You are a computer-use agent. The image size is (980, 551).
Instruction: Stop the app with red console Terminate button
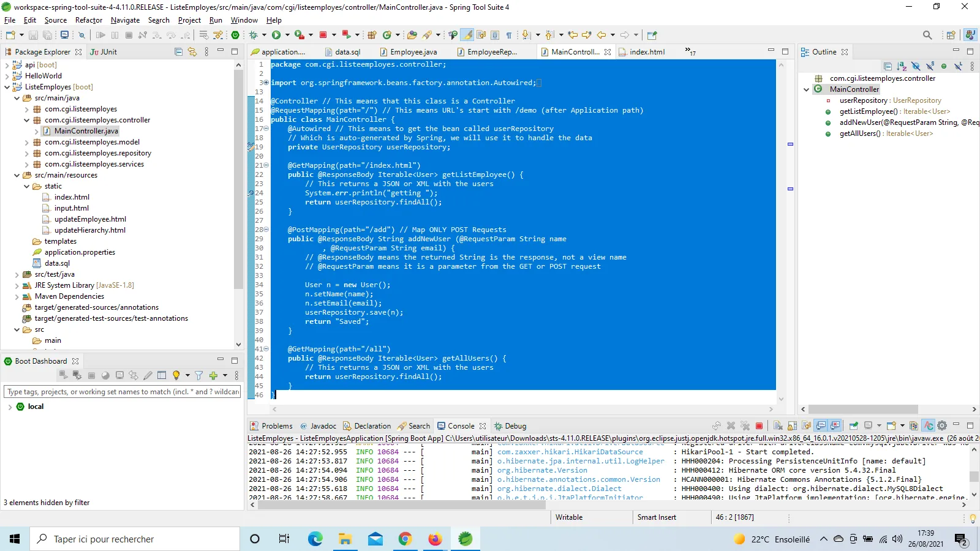pyautogui.click(x=759, y=426)
